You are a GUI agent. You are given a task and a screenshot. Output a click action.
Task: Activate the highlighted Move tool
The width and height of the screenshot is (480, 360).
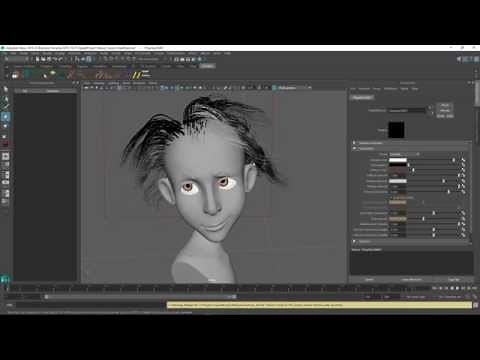coord(5,117)
